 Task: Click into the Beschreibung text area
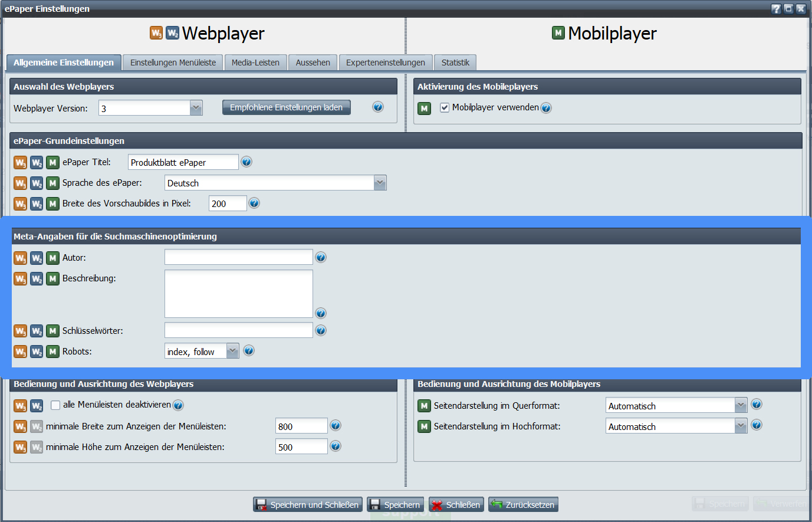(x=238, y=294)
